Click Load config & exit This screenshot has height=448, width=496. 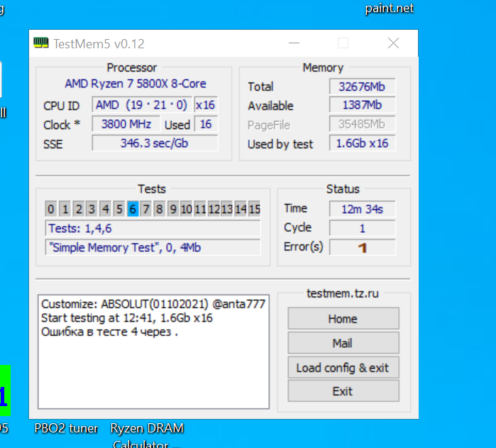coord(343,367)
